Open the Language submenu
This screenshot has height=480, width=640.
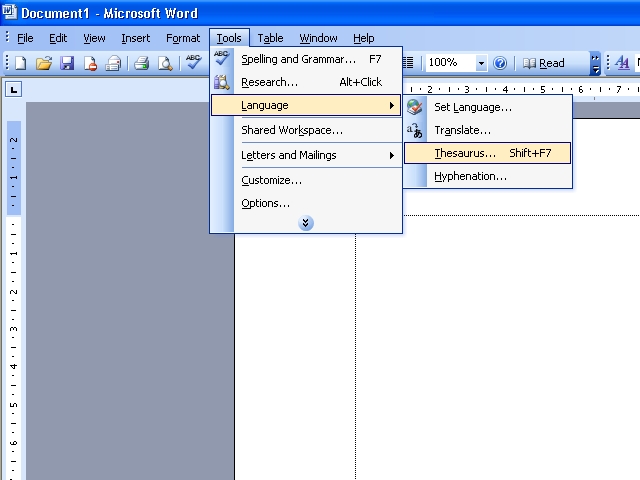(x=306, y=105)
